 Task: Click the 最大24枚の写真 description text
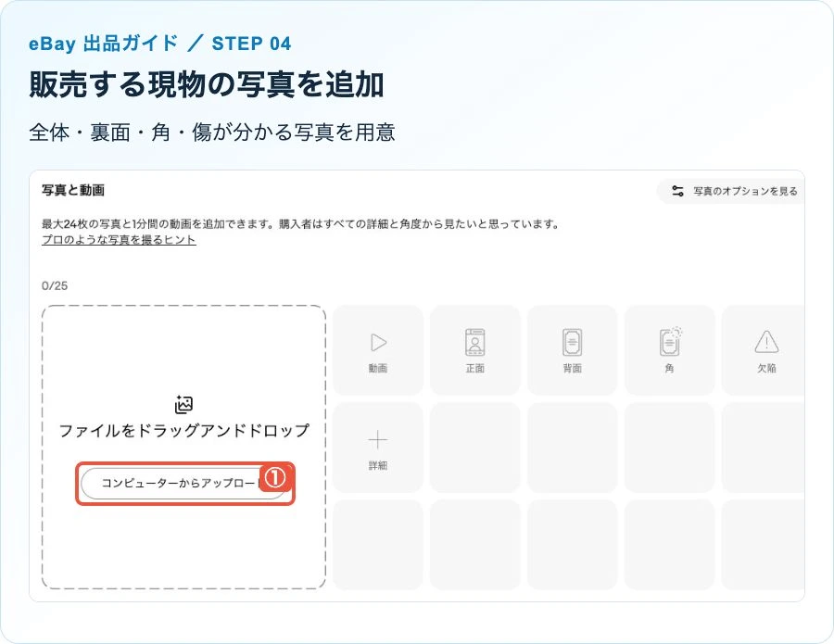pyautogui.click(x=301, y=224)
